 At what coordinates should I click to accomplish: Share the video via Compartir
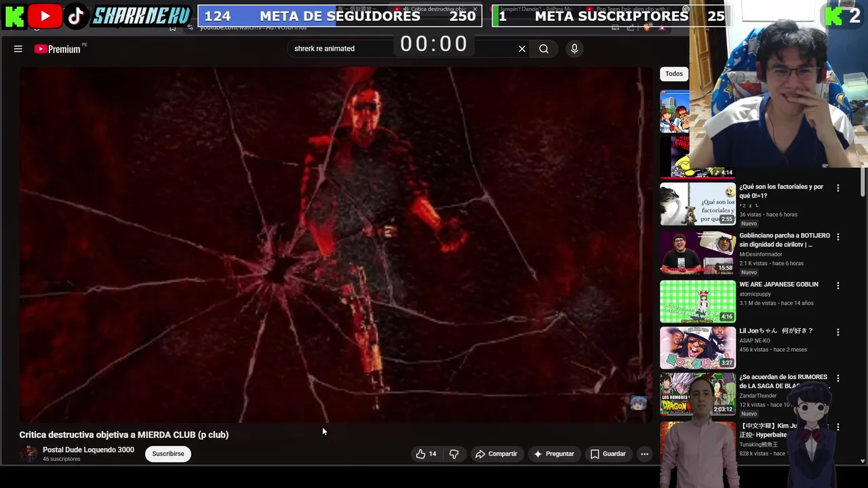point(496,454)
